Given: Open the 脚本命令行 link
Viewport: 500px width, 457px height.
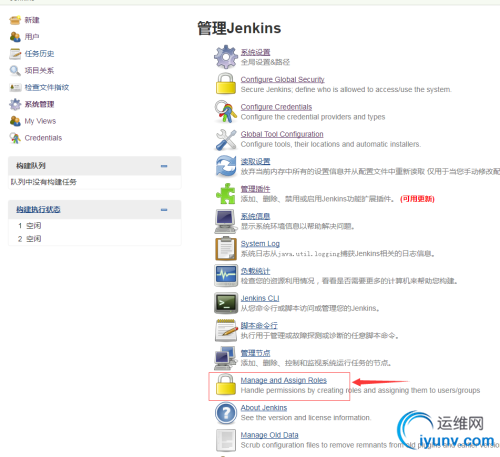Looking at the screenshot, I should pos(259,326).
